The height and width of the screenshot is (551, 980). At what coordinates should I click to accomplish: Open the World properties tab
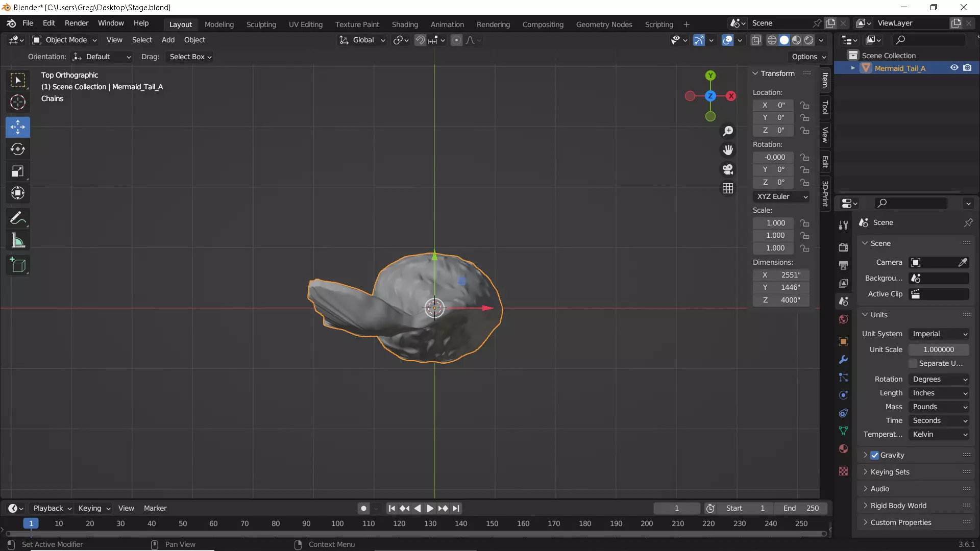(x=843, y=319)
